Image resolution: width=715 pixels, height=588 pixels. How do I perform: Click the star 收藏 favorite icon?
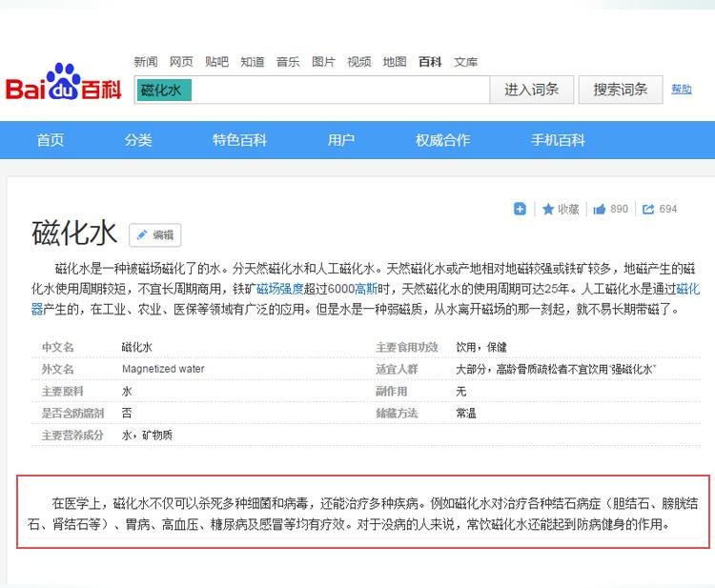click(x=548, y=210)
